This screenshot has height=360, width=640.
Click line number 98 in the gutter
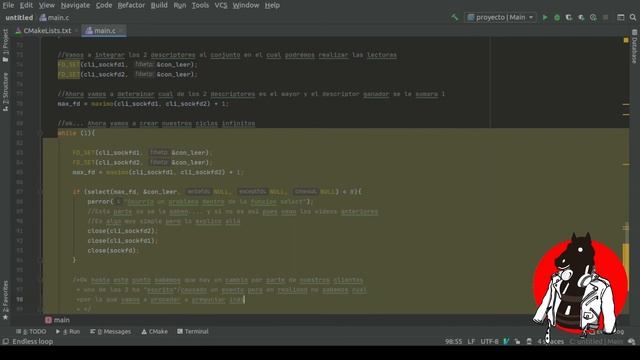(20, 300)
